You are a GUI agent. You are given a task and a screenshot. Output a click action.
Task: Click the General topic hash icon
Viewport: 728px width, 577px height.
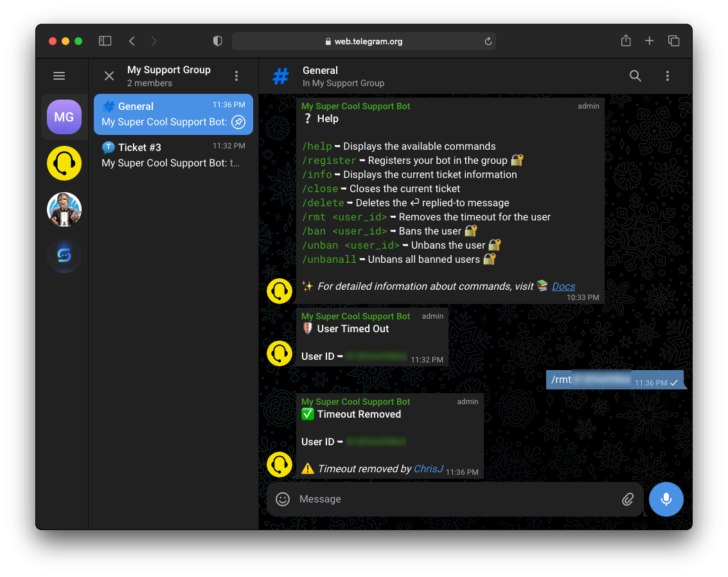coord(280,76)
